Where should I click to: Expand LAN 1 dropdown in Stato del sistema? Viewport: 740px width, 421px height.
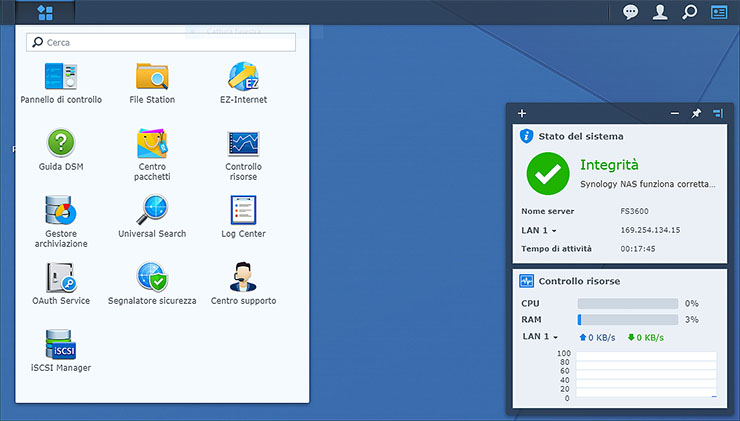pos(539,230)
